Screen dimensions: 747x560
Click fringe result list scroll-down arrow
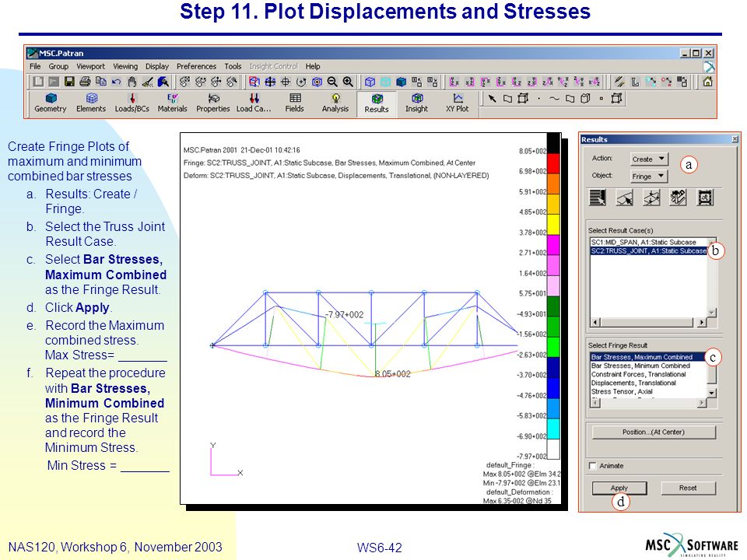point(712,393)
